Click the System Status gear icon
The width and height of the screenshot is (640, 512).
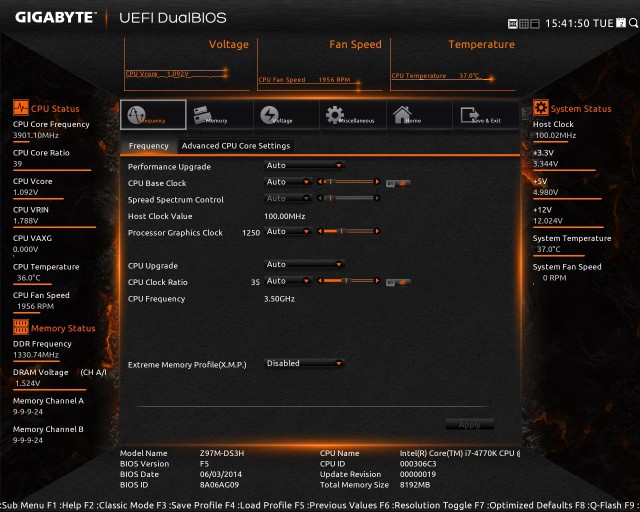[541, 108]
